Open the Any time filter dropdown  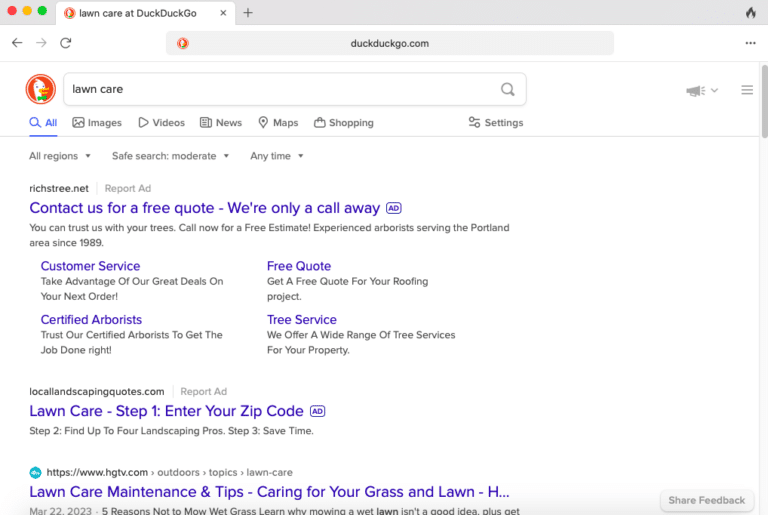pyautogui.click(x=277, y=156)
